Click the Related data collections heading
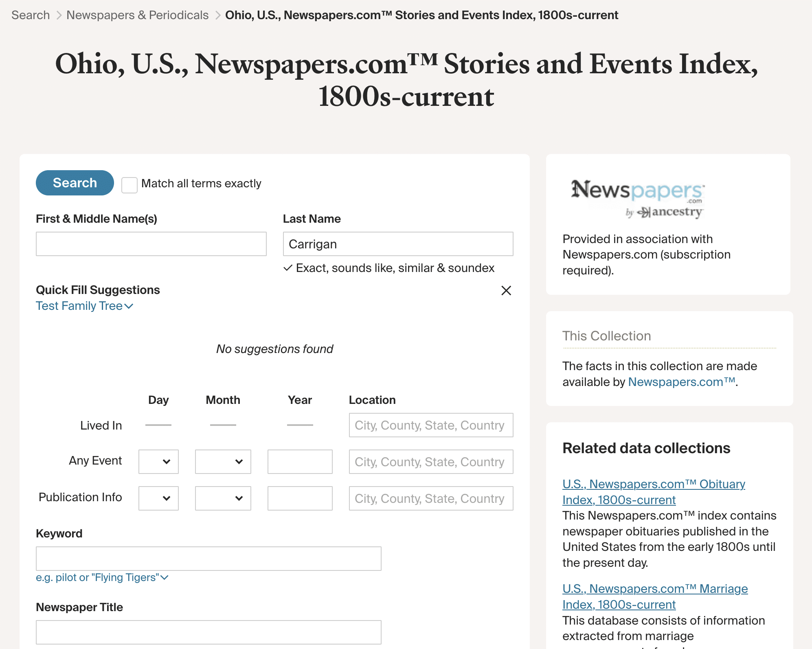 pos(646,448)
